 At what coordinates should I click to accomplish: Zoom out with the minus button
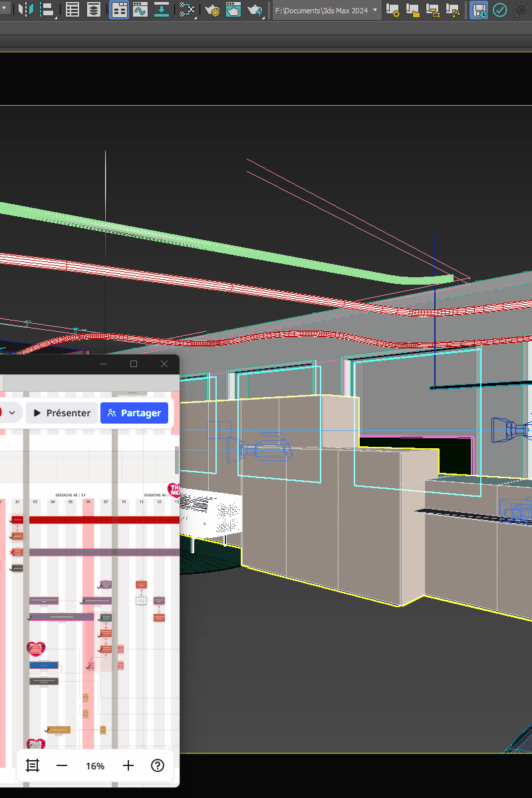[62, 765]
